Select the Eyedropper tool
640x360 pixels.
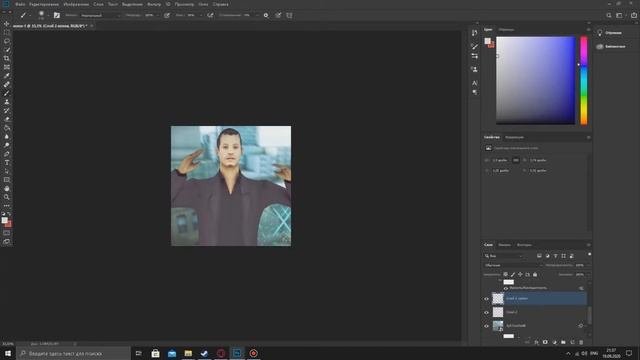(7, 76)
